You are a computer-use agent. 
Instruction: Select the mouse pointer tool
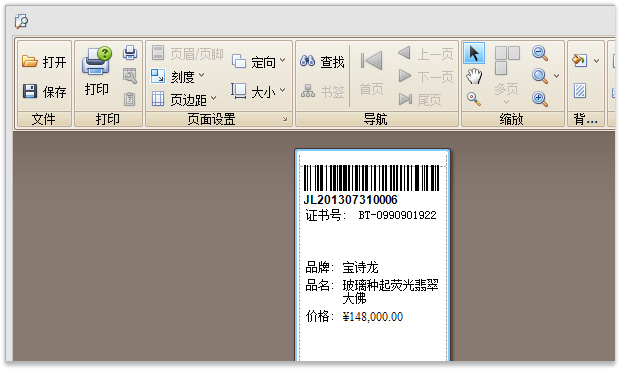pyautogui.click(x=474, y=53)
